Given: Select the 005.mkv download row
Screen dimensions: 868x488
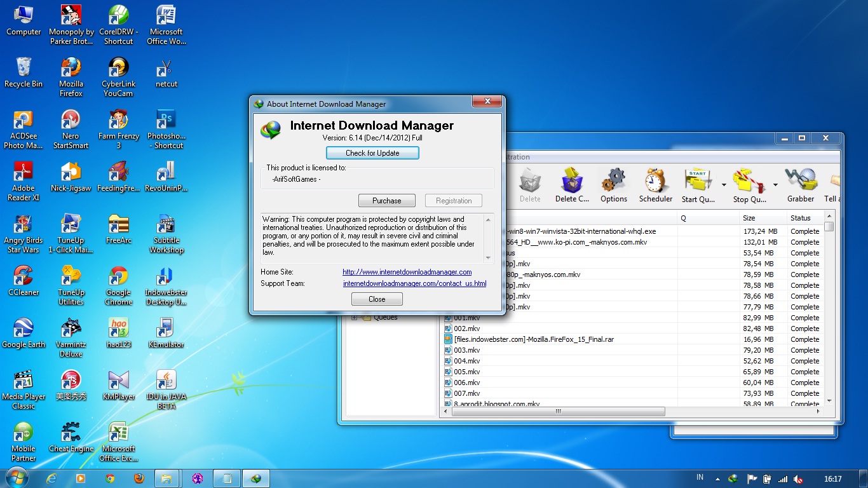Looking at the screenshot, I should [x=632, y=372].
